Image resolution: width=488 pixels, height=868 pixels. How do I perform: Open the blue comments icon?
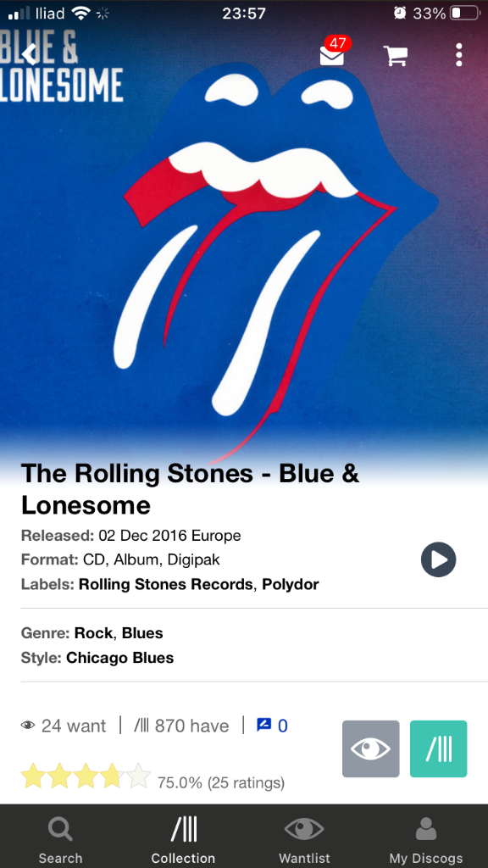point(272,726)
